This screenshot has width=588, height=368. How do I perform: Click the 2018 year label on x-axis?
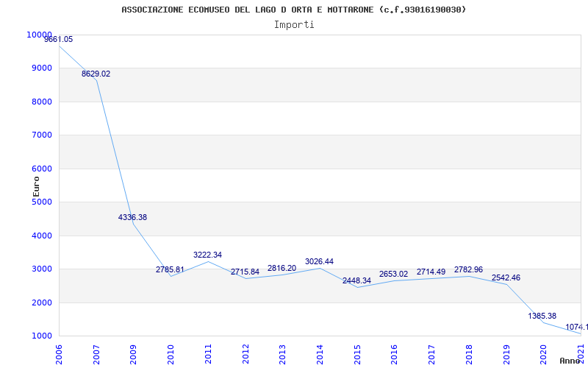(x=470, y=354)
